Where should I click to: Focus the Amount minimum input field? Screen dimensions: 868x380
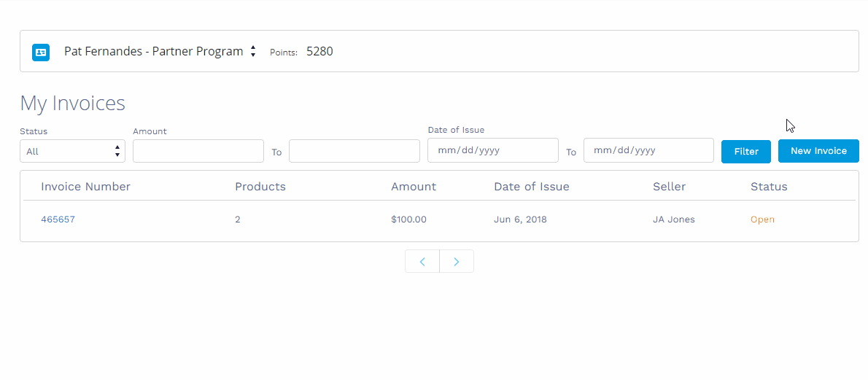coord(198,151)
